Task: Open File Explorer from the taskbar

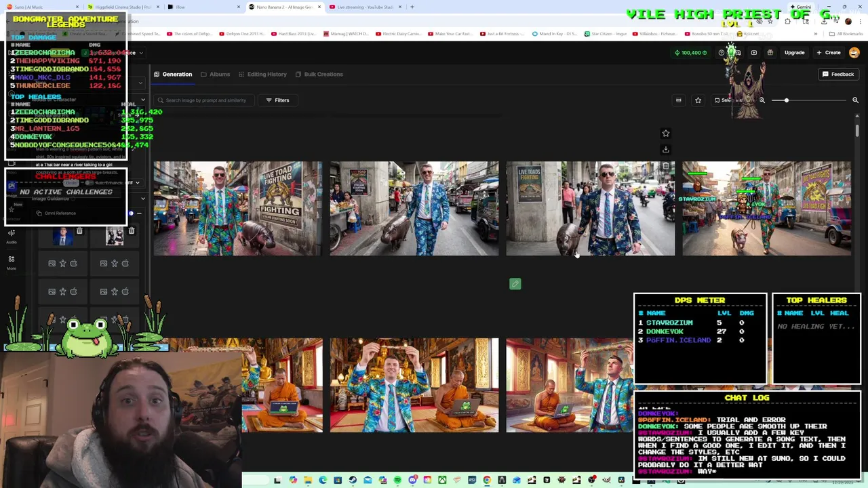Action: [308, 480]
